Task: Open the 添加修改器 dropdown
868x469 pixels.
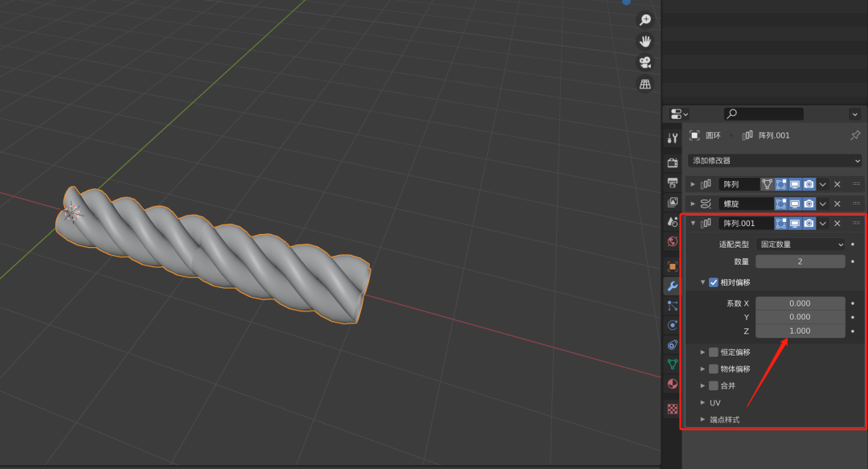Action: 775,160
